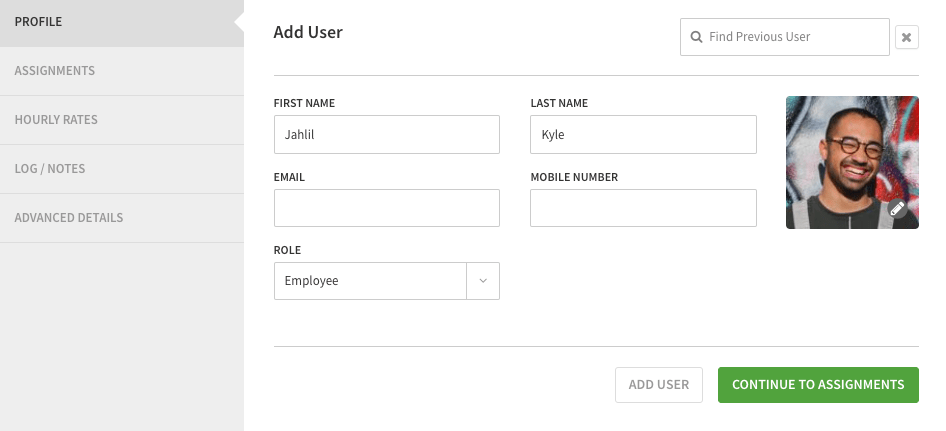Focus the Mobile Number field
Image resolution: width=946 pixels, height=431 pixels.
pyautogui.click(x=642, y=208)
